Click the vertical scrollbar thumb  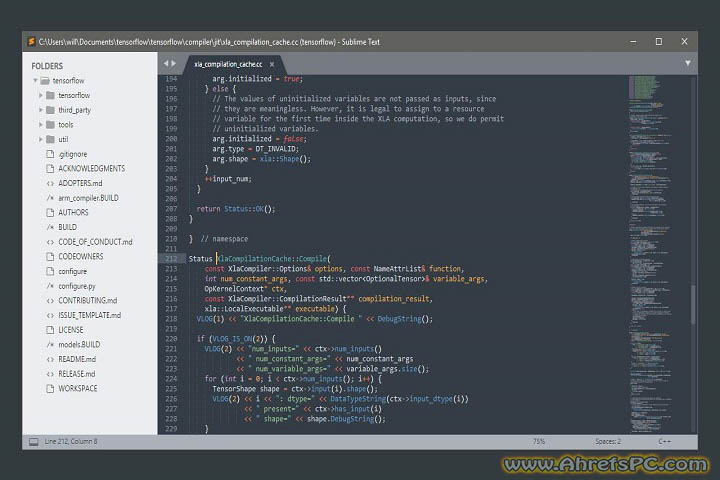tap(693, 305)
